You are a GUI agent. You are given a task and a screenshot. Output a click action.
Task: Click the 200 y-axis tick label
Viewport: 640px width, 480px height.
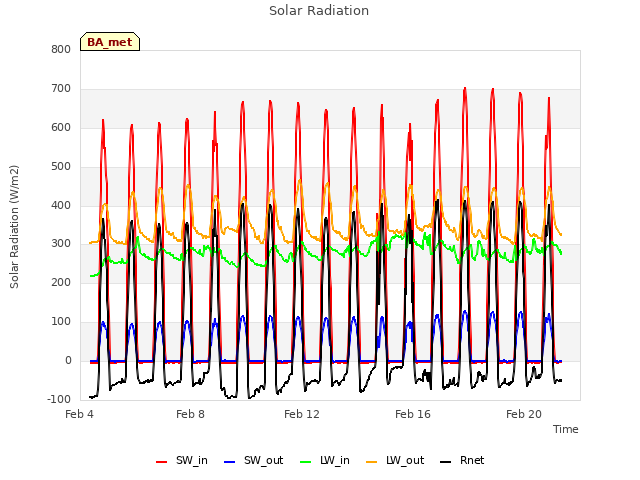click(61, 282)
